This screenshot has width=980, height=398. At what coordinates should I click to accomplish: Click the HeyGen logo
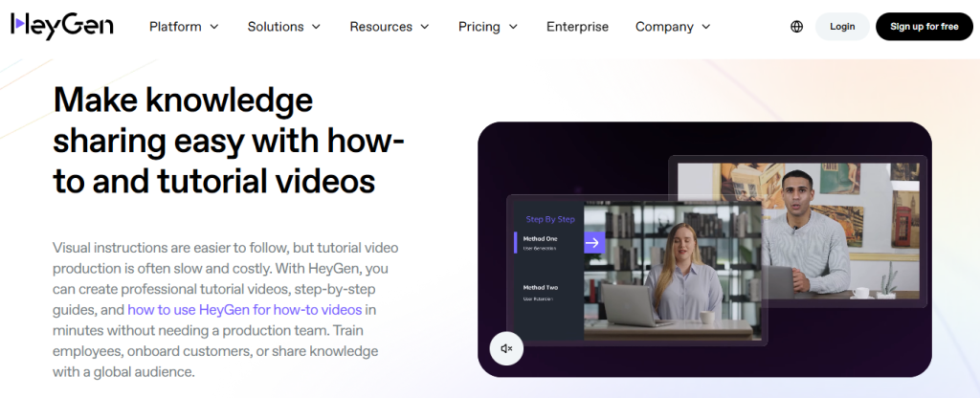pos(62,26)
